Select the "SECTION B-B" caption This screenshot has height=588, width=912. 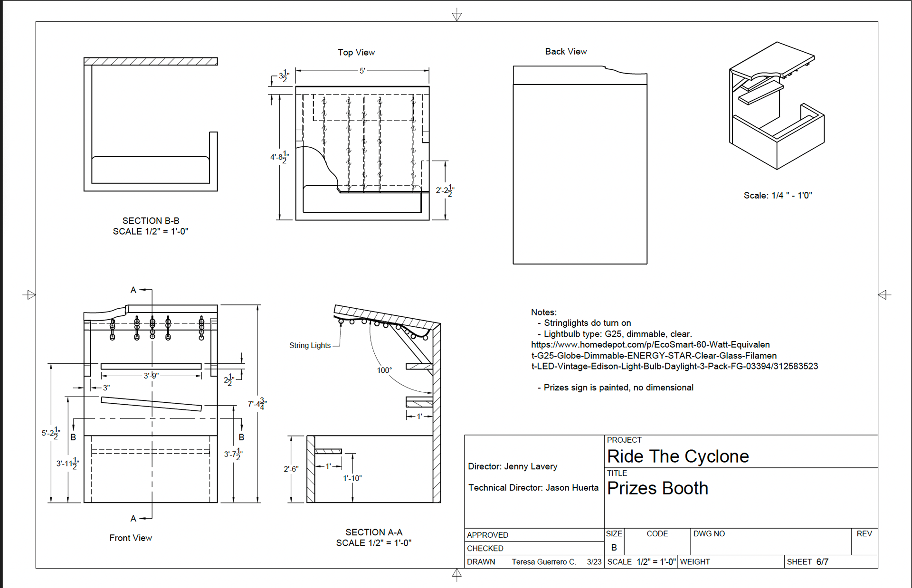point(151,221)
